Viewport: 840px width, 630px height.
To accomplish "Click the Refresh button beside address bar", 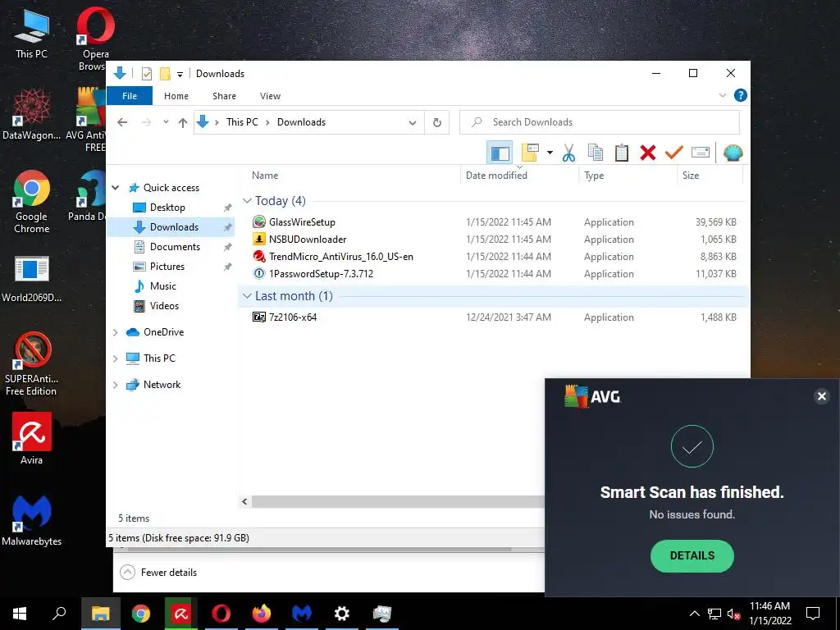I will pos(436,123).
